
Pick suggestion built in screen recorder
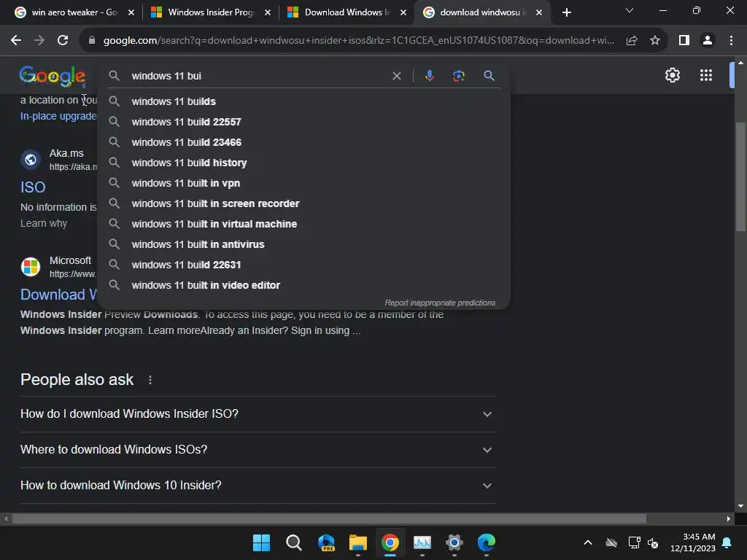303,204
